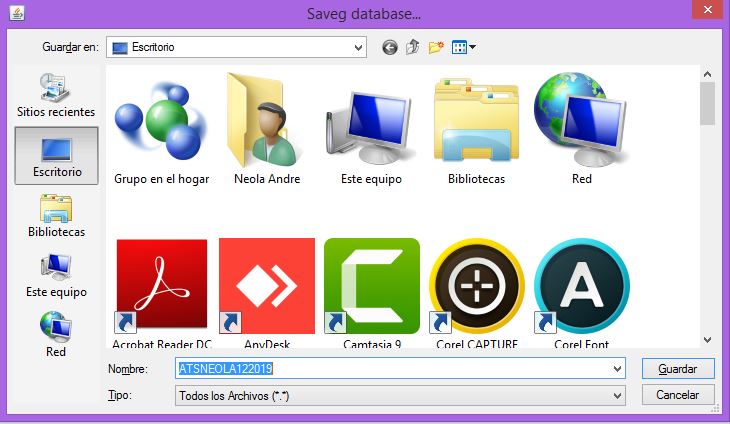Select Bibliotecas in the left sidebar
730x424 pixels.
pyautogui.click(x=56, y=216)
